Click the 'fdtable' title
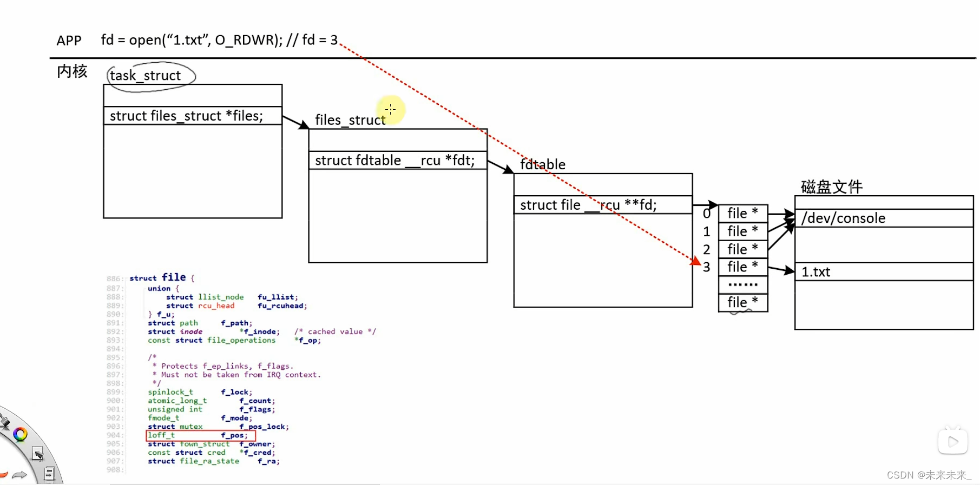The image size is (980, 485). pyautogui.click(x=543, y=164)
